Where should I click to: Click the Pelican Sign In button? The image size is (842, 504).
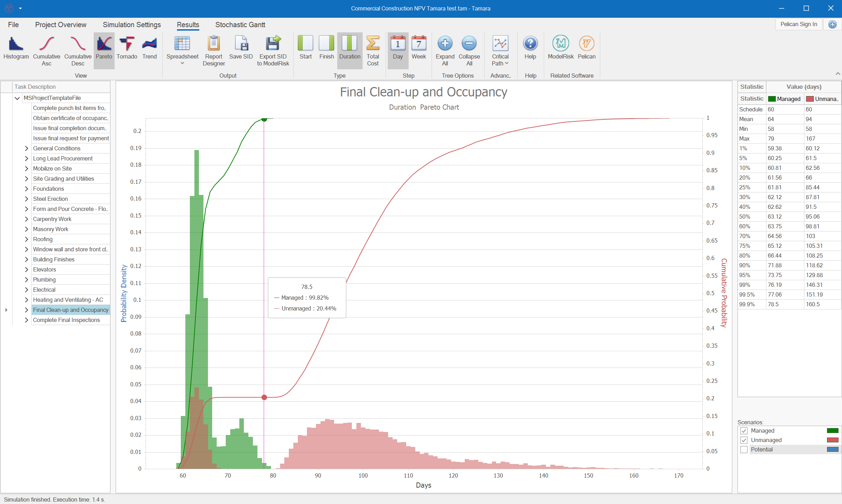click(x=799, y=24)
